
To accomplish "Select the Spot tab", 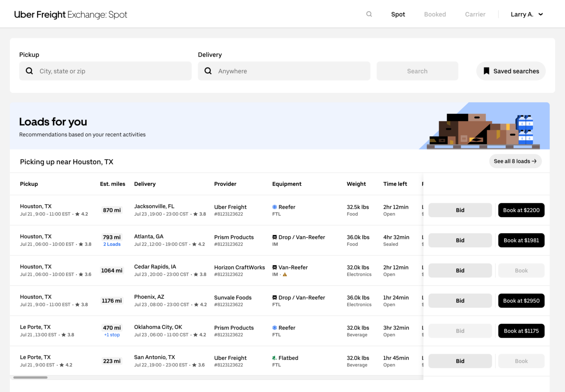I will coord(398,15).
